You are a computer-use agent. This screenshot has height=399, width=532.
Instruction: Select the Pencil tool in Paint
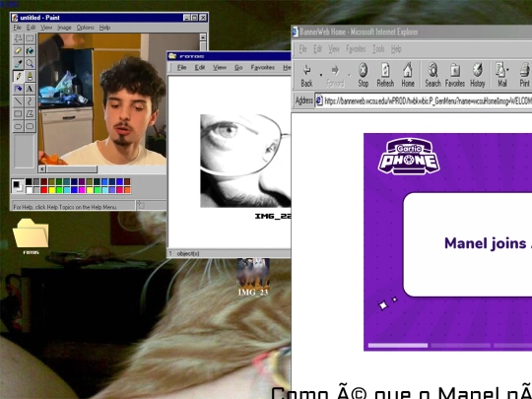[x=18, y=76]
